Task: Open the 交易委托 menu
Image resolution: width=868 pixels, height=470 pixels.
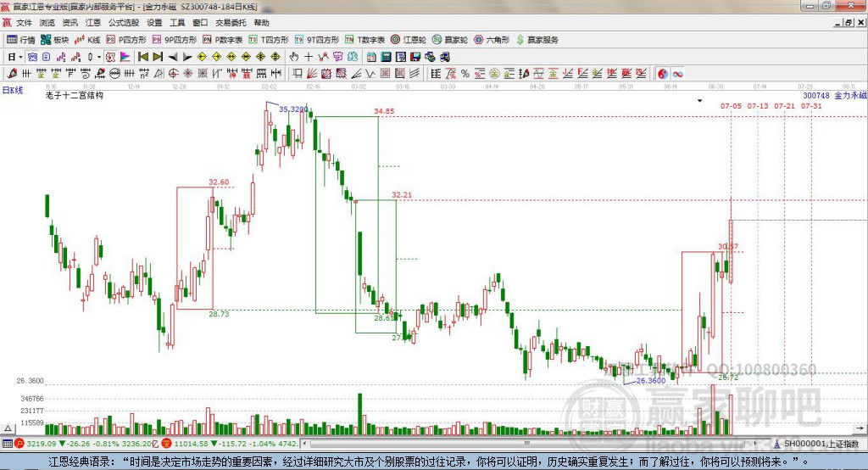Action: (x=231, y=23)
